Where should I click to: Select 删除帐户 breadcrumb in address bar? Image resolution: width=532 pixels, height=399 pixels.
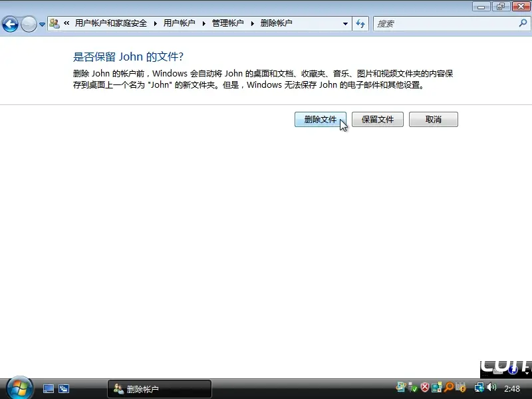(x=276, y=23)
